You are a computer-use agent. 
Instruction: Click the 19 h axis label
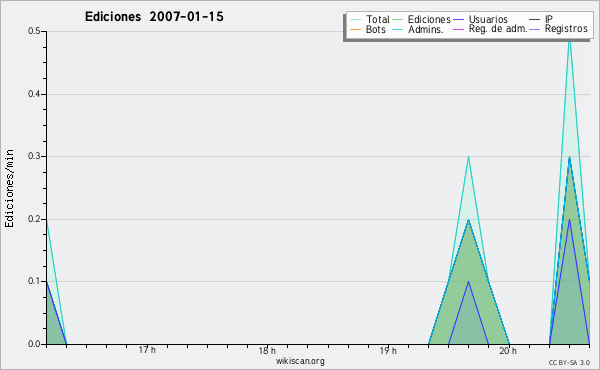click(388, 350)
